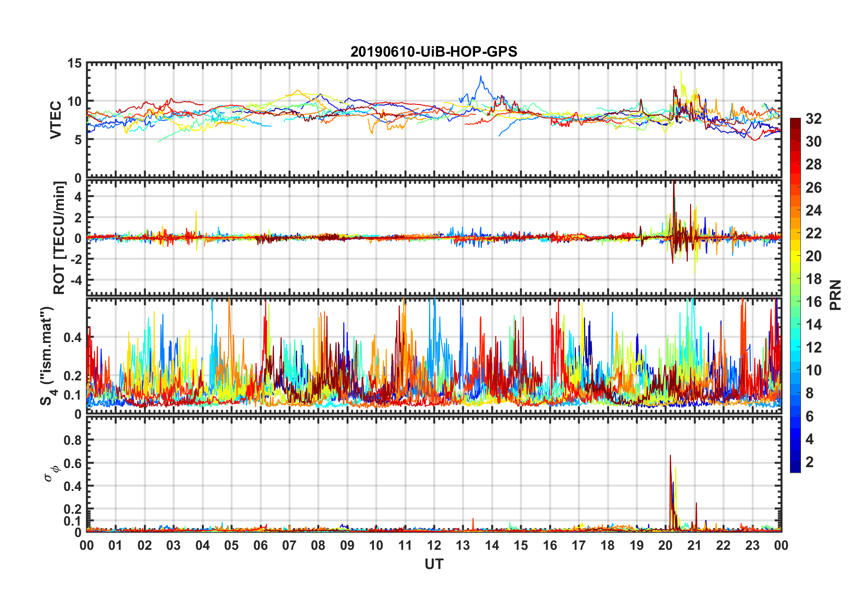Click PRN colorbar tick label 22

(x=814, y=233)
